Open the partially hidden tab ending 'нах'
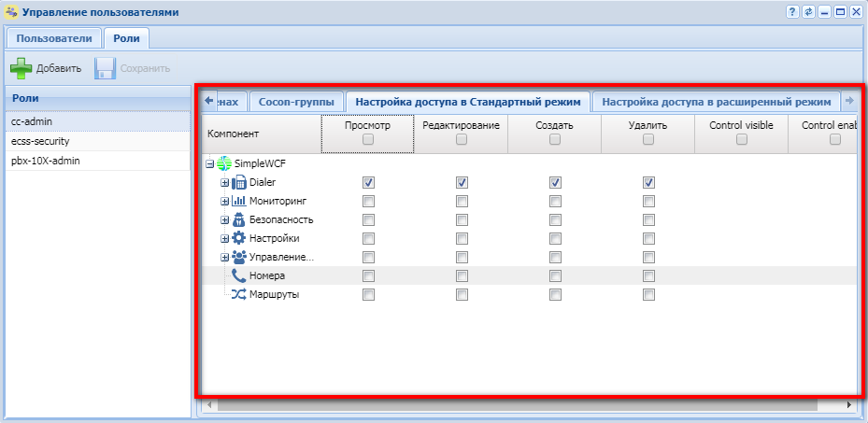The width and height of the screenshot is (868, 423). (230, 102)
